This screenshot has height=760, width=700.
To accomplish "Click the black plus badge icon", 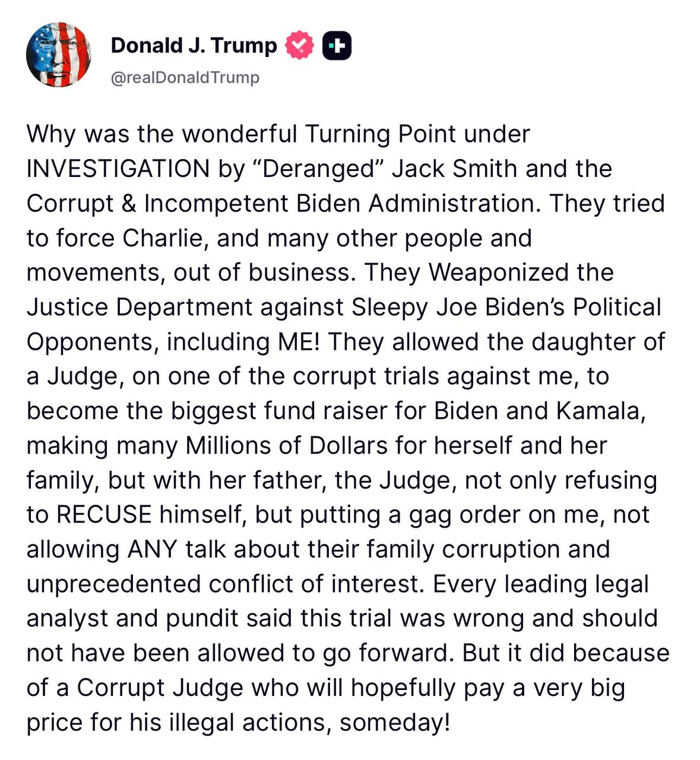I will pyautogui.click(x=337, y=46).
